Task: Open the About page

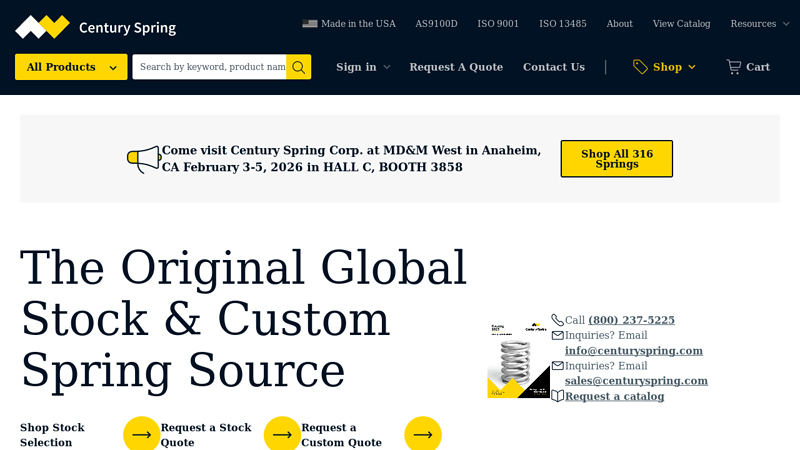Action: (x=619, y=24)
